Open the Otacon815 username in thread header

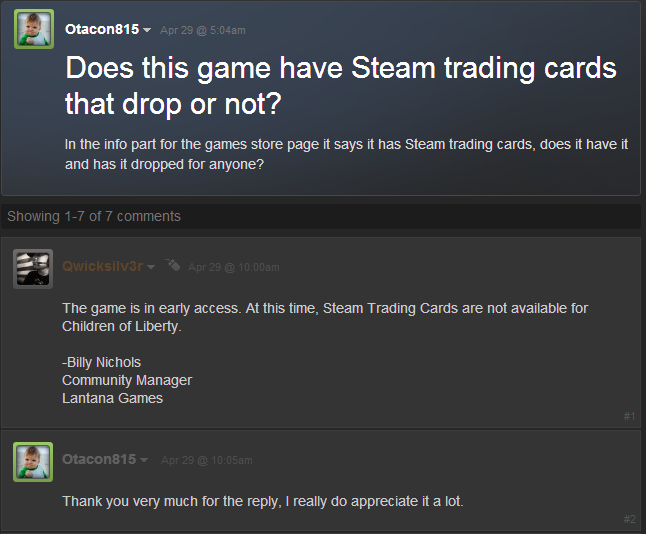[x=102, y=29]
